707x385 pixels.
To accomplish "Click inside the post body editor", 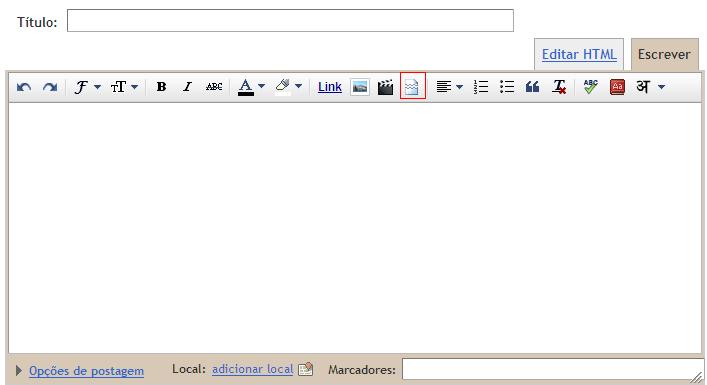I will click(354, 228).
